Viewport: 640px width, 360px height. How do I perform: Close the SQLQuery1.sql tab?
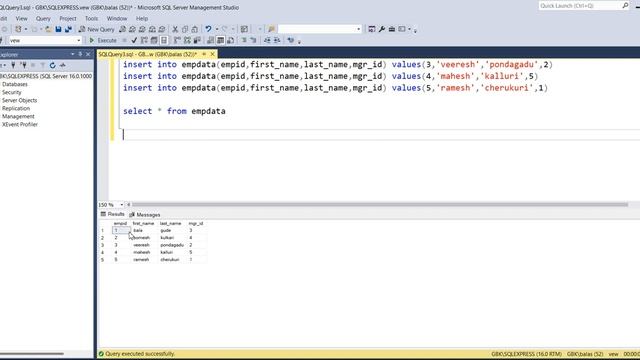pos(212,54)
